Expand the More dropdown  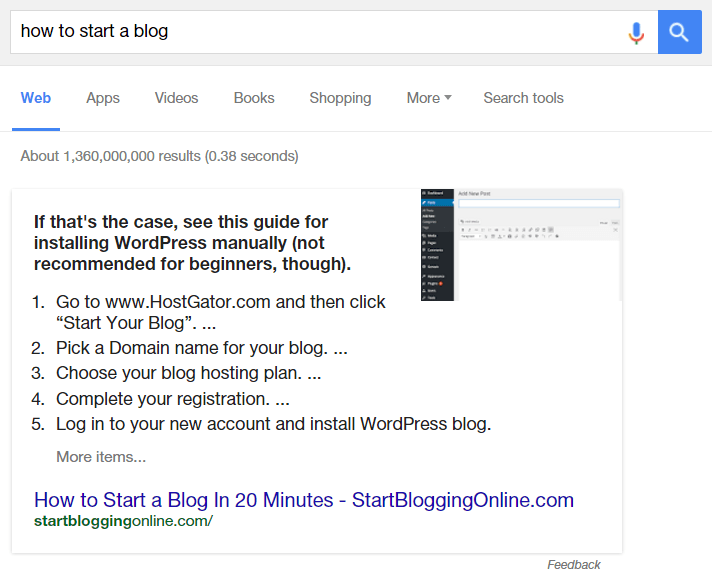[x=429, y=98]
